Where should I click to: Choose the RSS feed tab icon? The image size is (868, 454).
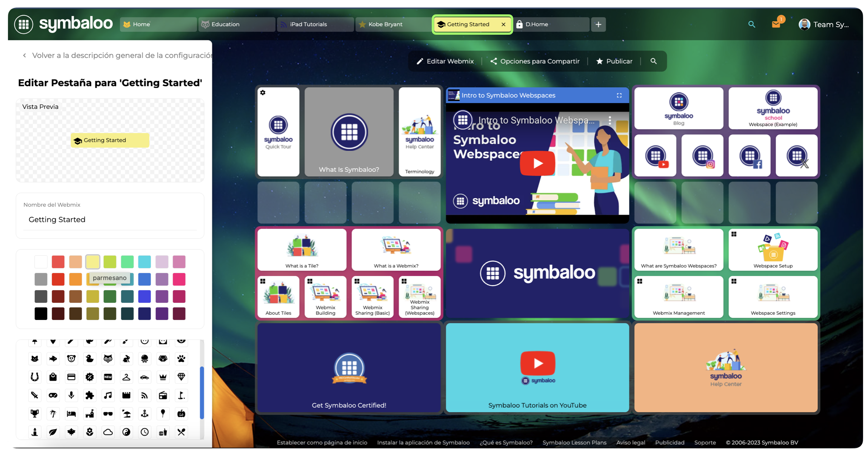coord(145,395)
